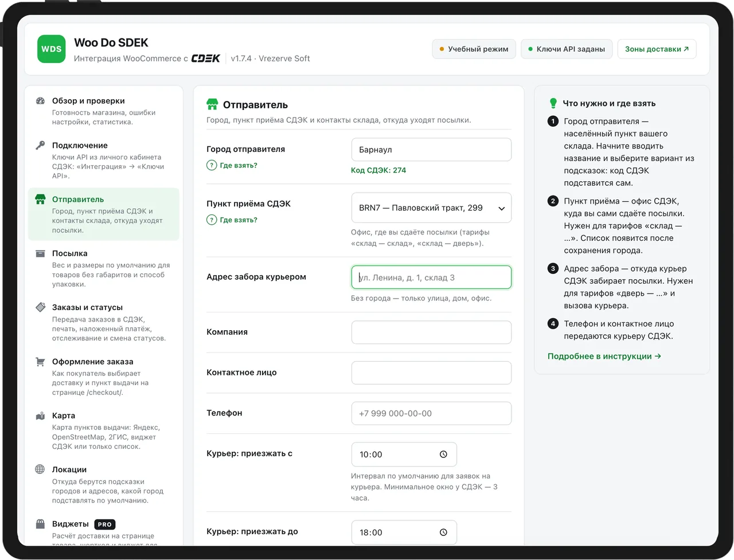Click the storefront icon beside sidebar Отправитель
The image size is (734, 560).
coord(40,199)
